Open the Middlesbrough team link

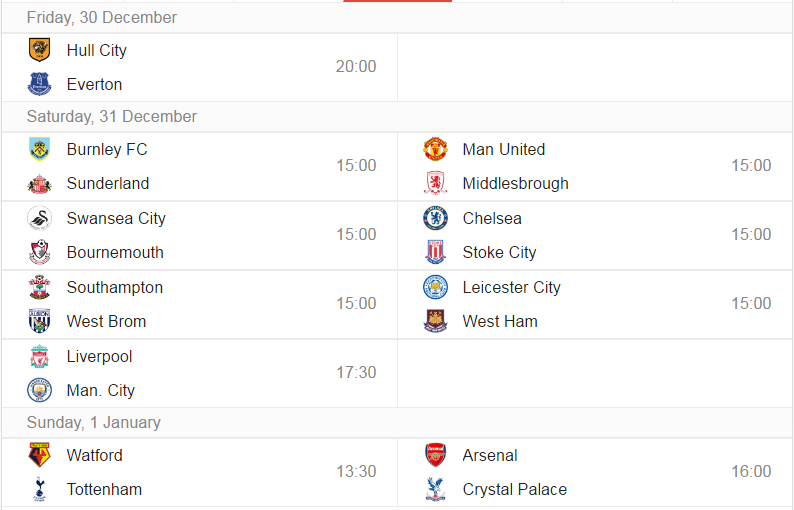click(x=515, y=183)
